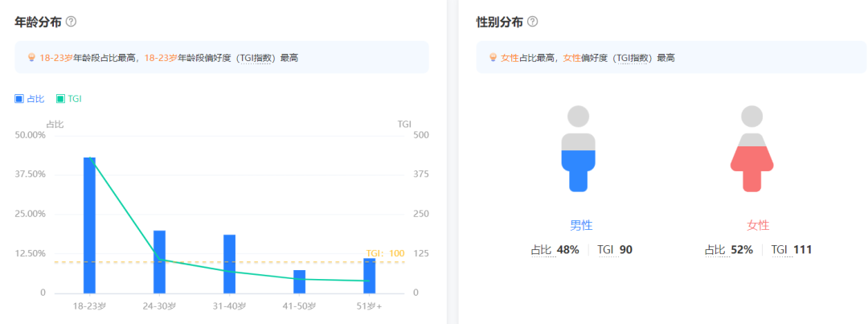
Task: Toggle the TGI legend series
Action: pos(69,99)
